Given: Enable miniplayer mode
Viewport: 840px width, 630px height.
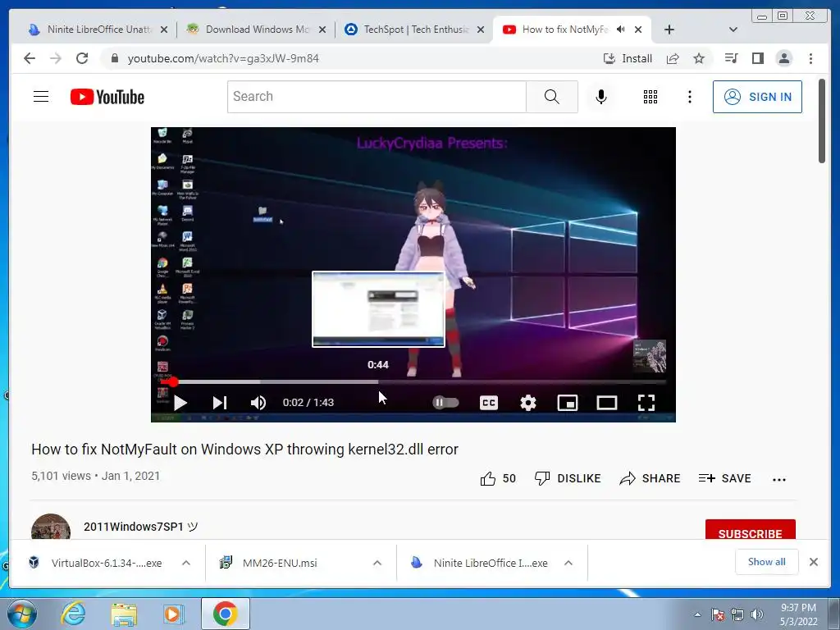Looking at the screenshot, I should point(568,403).
